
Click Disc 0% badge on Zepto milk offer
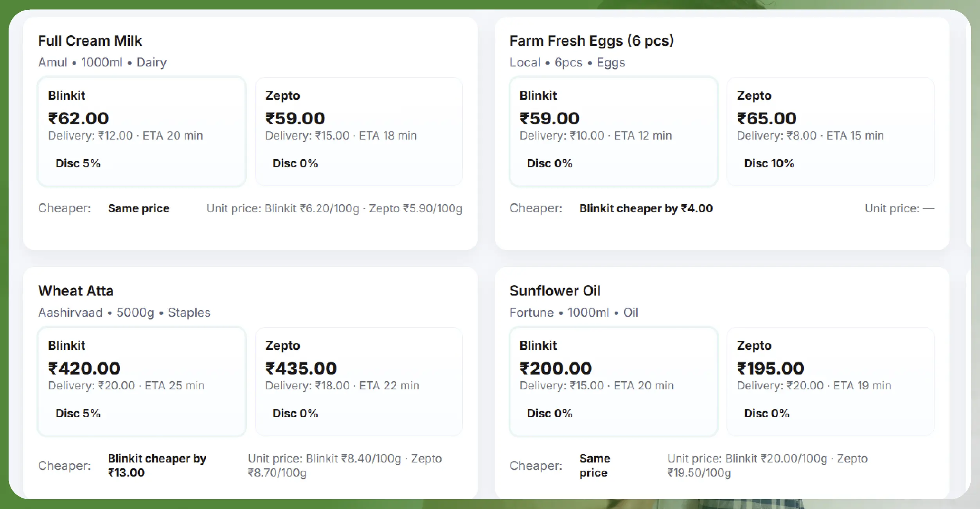click(x=295, y=163)
